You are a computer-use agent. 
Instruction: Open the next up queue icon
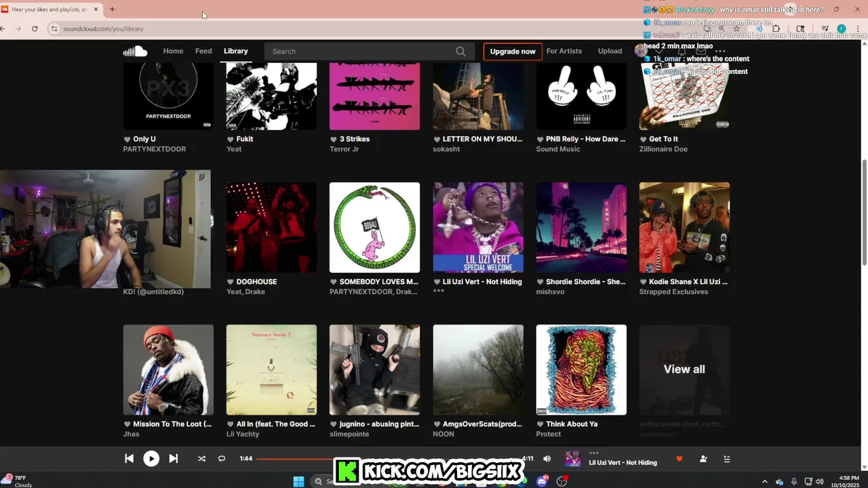(727, 459)
